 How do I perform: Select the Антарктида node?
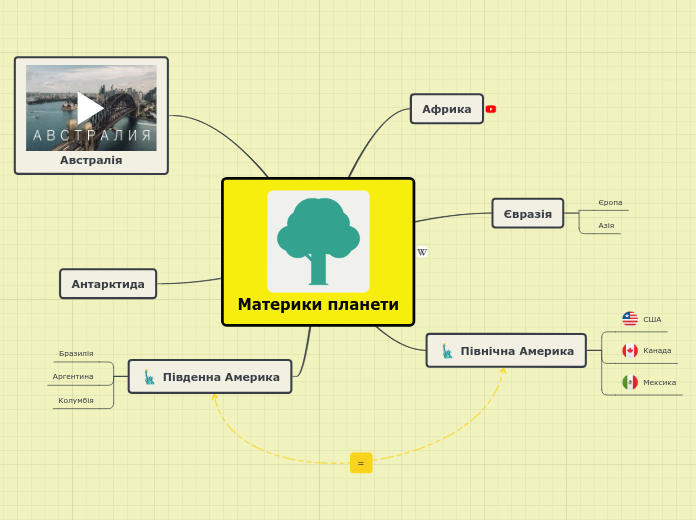(108, 284)
